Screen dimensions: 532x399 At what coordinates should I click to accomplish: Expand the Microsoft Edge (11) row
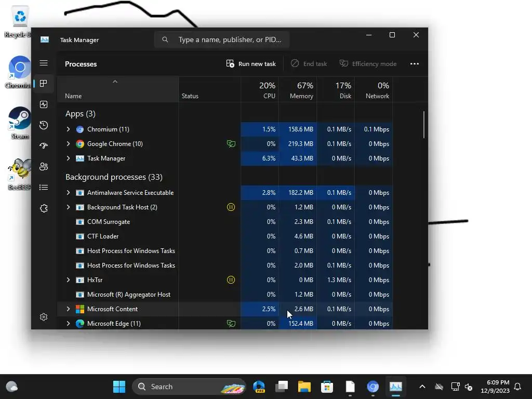(68, 324)
